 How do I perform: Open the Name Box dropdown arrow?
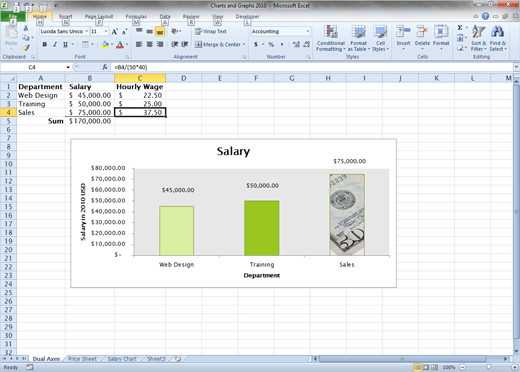(68, 67)
